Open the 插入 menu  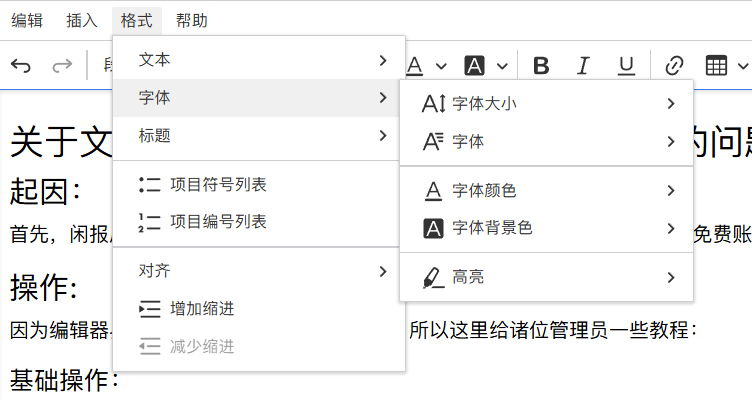pos(82,21)
